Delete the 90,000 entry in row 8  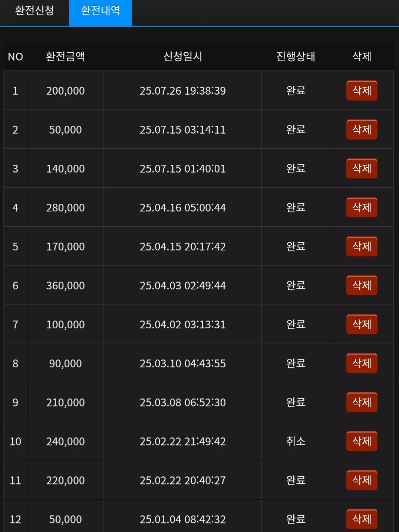(x=362, y=363)
